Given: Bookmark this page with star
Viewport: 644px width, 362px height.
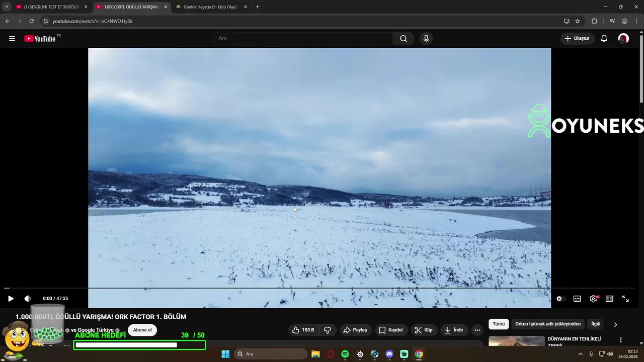Looking at the screenshot, I should [578, 21].
